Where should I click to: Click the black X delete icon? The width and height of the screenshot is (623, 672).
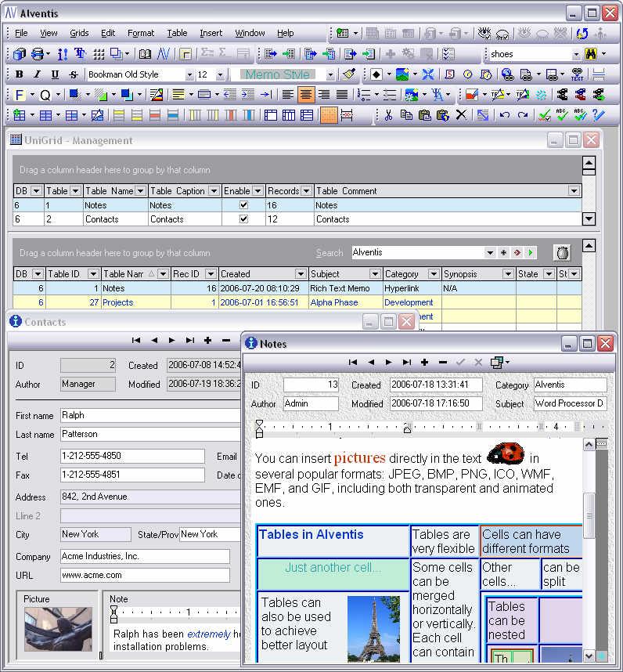click(x=461, y=115)
